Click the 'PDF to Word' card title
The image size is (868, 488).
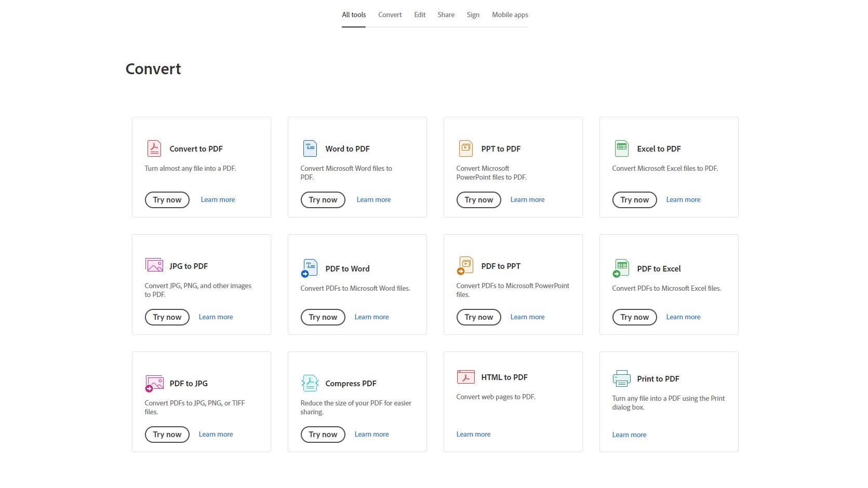(x=348, y=268)
